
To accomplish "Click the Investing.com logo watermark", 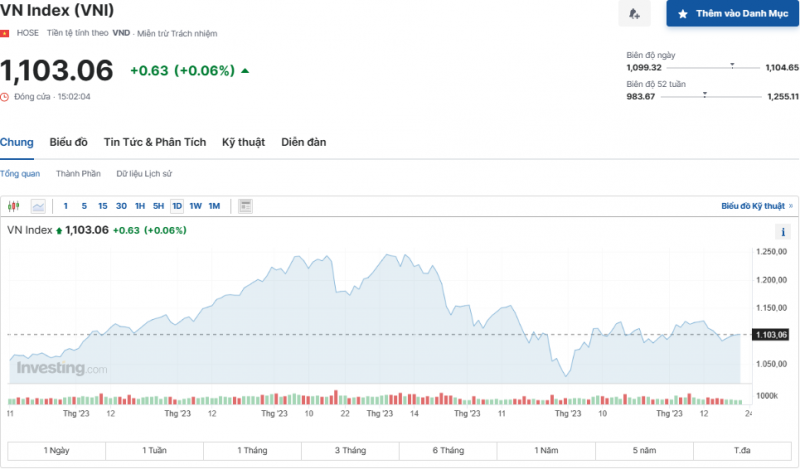I will click(x=60, y=369).
